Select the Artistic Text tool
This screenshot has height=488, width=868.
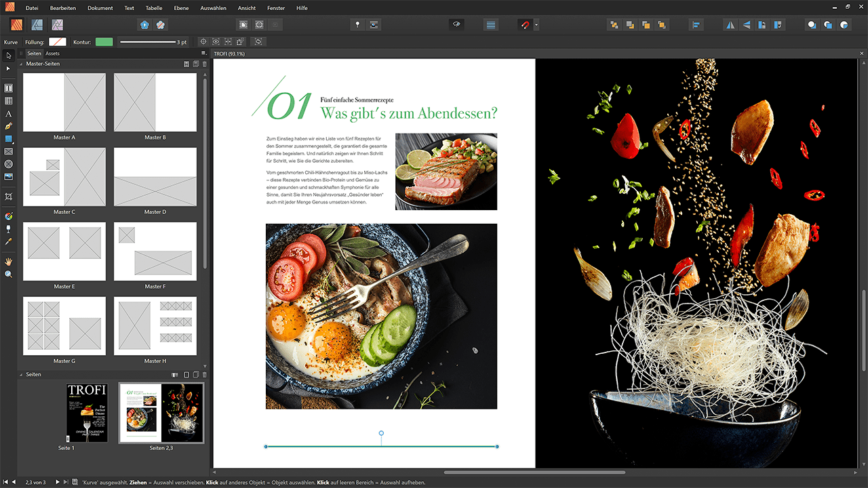(x=9, y=114)
